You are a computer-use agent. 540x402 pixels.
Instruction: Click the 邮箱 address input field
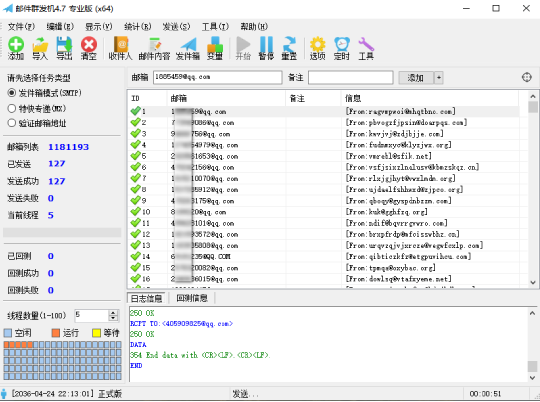(x=218, y=77)
